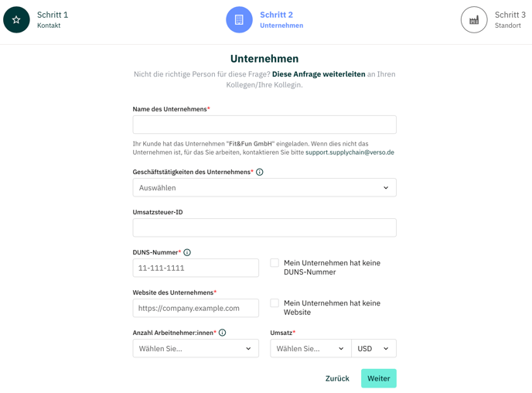Click the factory icon for Schritt 3

474,19
